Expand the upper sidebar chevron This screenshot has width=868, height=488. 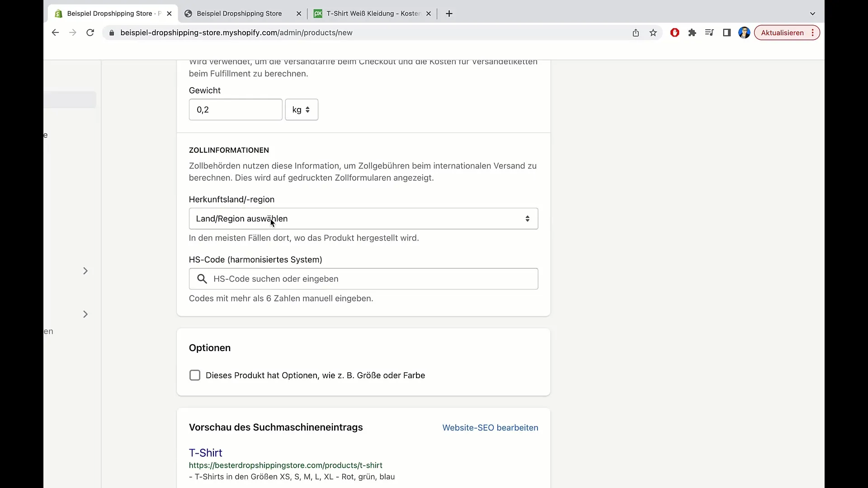85,271
